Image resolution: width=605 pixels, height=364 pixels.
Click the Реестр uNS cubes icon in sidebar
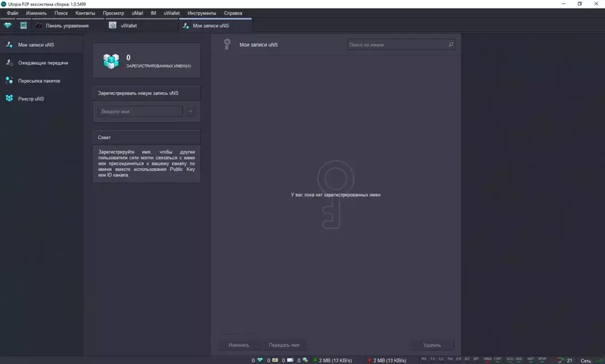click(9, 98)
